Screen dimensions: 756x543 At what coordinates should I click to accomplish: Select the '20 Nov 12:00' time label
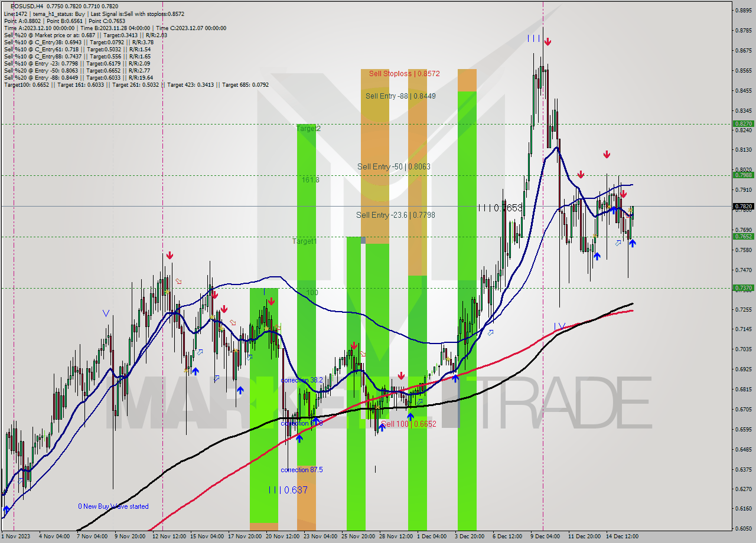[x=282, y=537]
